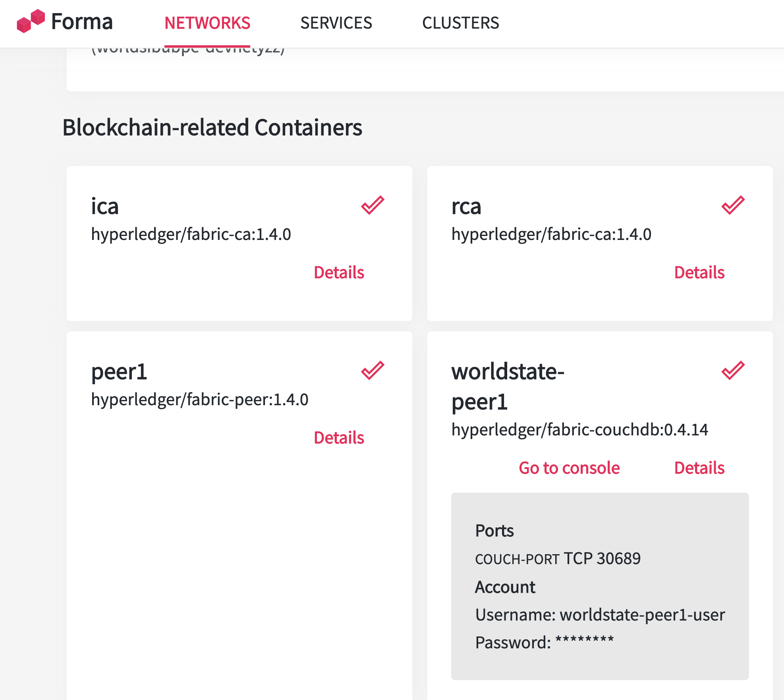Click the check mark icon on ica card

(x=373, y=205)
